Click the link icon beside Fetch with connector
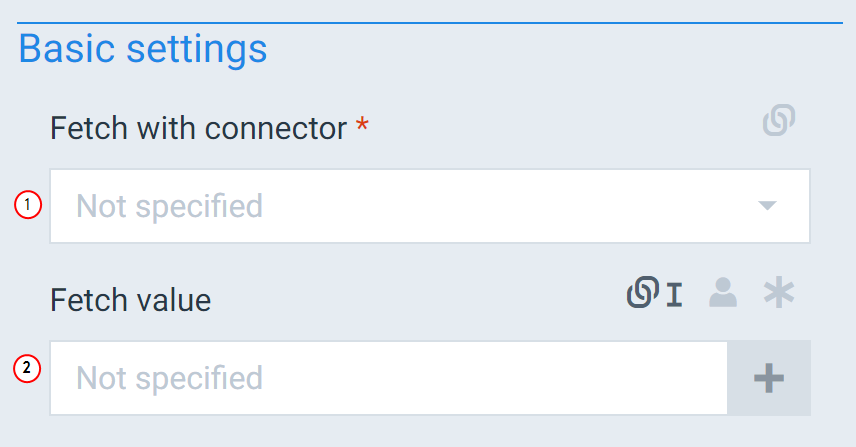Screen dimensions: 856x447 tap(779, 120)
